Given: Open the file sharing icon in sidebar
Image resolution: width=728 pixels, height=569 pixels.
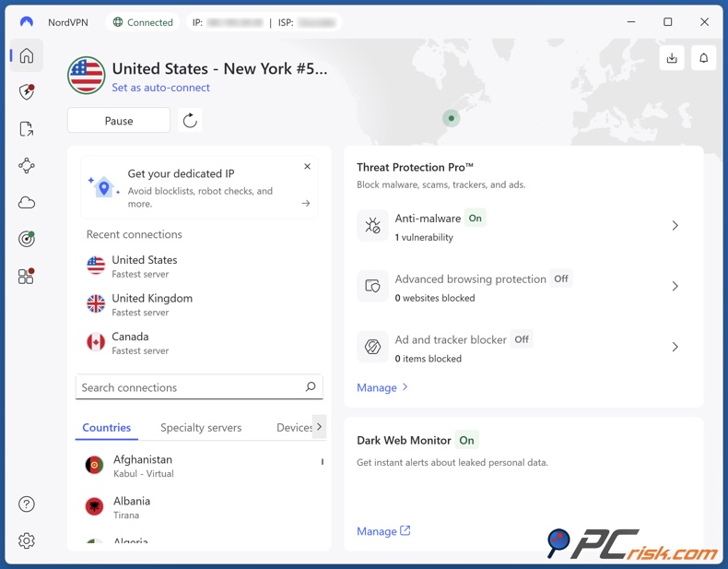Looking at the screenshot, I should (27, 129).
